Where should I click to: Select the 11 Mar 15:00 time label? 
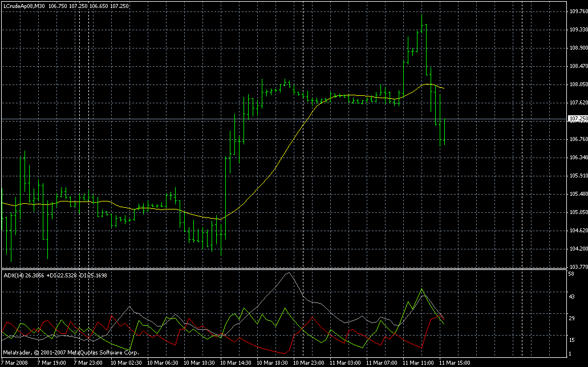click(454, 363)
